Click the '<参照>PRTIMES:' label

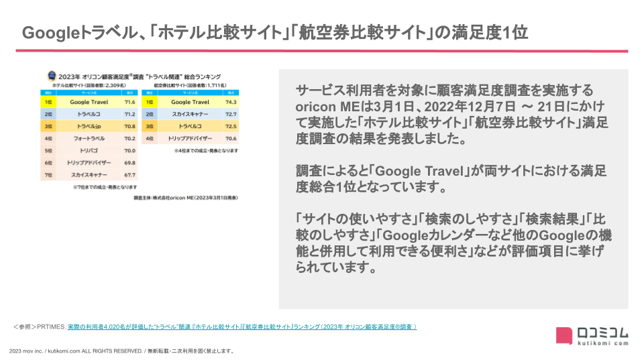point(40,326)
